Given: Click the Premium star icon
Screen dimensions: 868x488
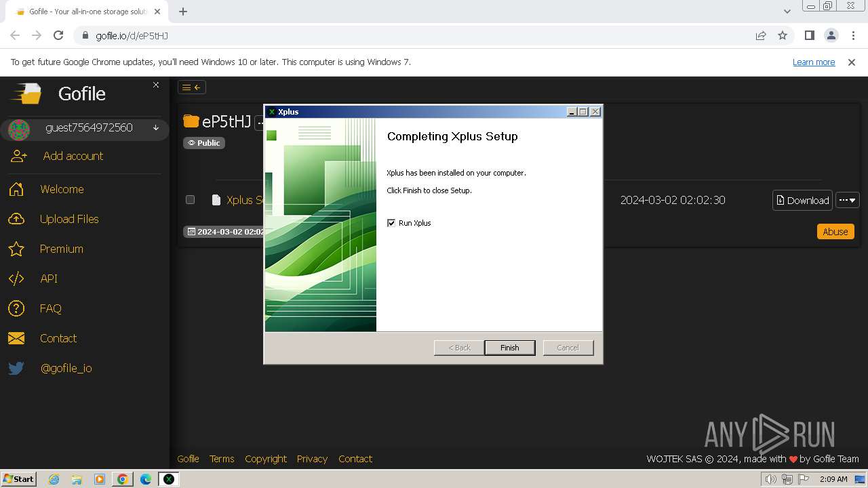Looking at the screenshot, I should coord(16,249).
